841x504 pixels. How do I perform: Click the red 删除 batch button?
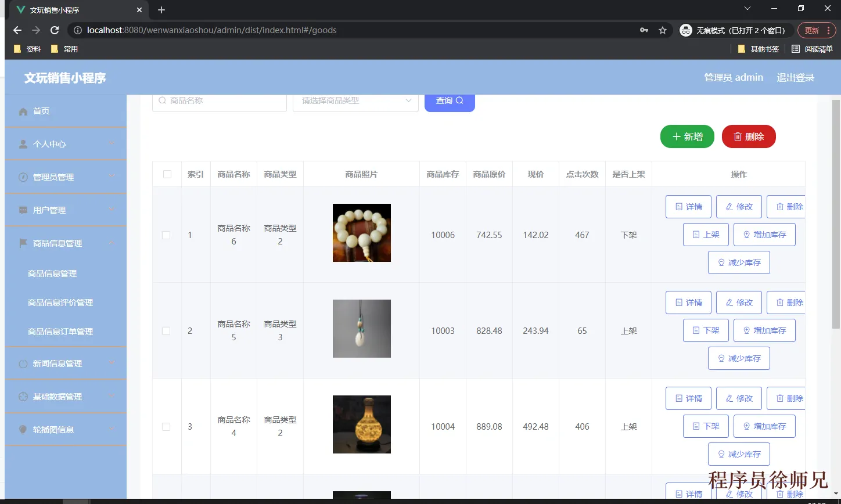[x=749, y=136]
